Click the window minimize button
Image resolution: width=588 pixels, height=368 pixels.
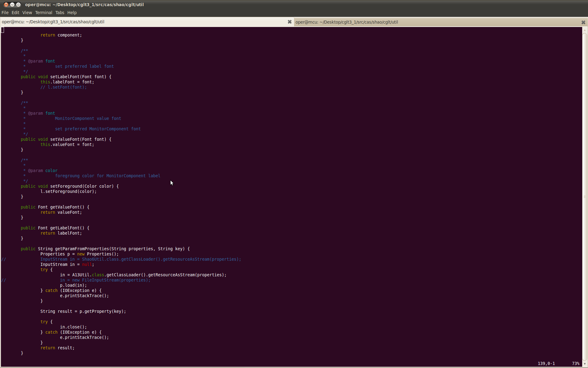12,5
